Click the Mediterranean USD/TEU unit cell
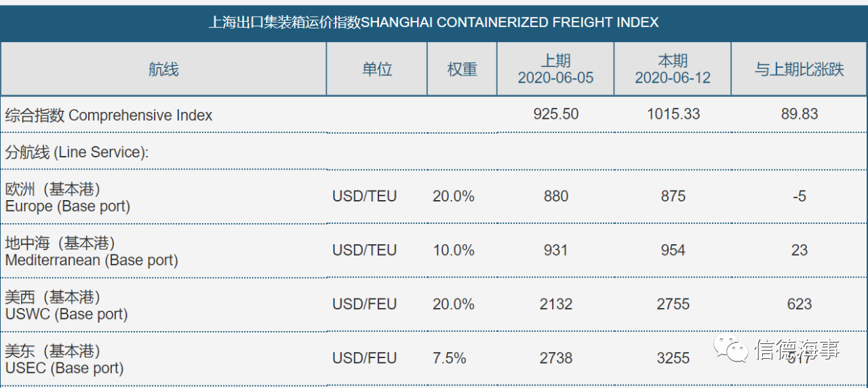 click(x=364, y=250)
